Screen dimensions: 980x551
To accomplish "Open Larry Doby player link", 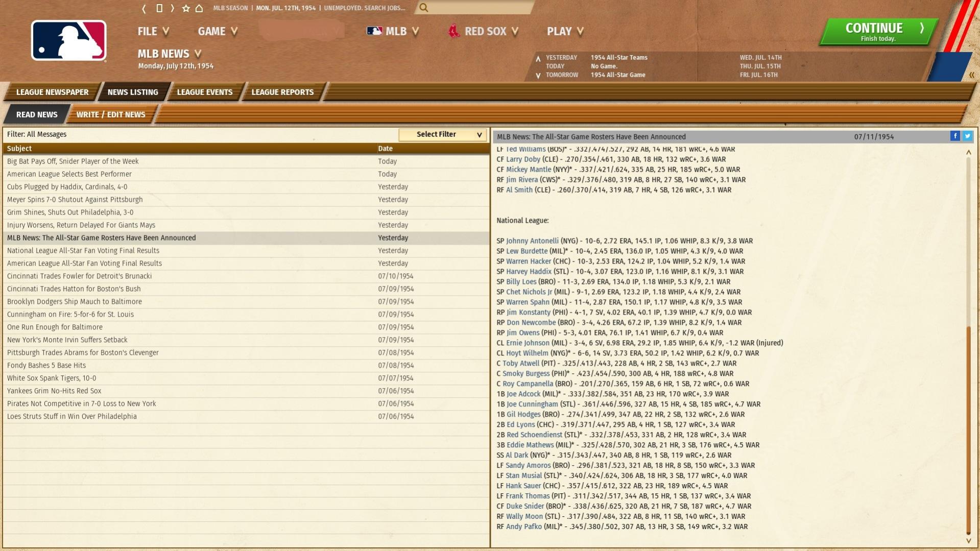I will click(523, 159).
